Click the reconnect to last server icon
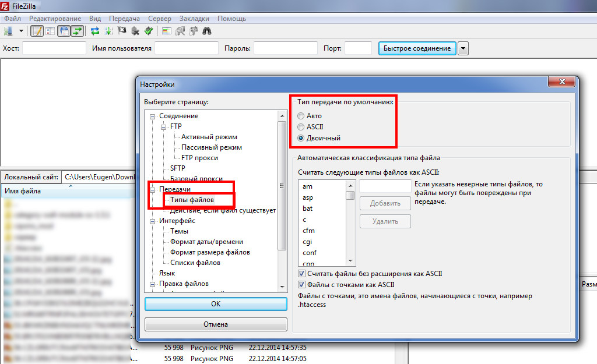This screenshot has width=597, height=364. click(149, 31)
